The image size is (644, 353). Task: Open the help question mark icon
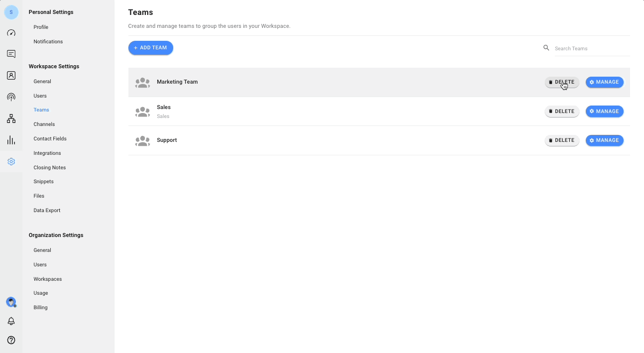11,340
